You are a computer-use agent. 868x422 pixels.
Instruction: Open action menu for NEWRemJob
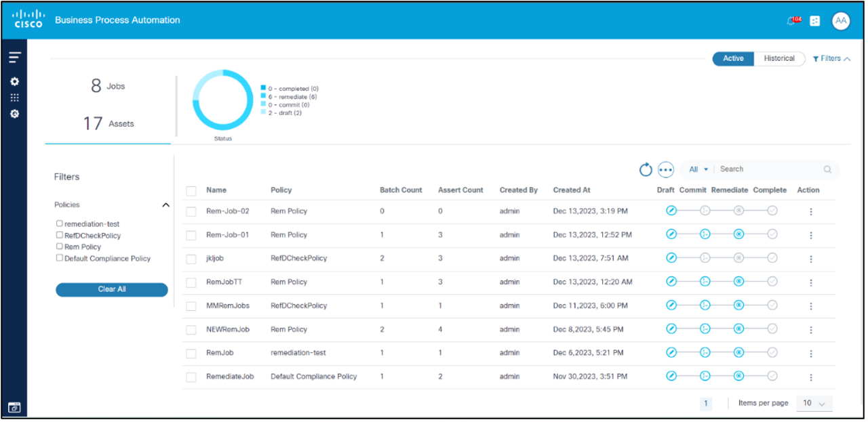click(x=811, y=330)
